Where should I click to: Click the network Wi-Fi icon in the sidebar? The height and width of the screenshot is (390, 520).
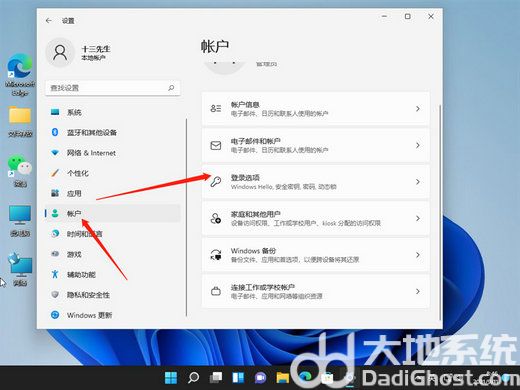tap(55, 153)
